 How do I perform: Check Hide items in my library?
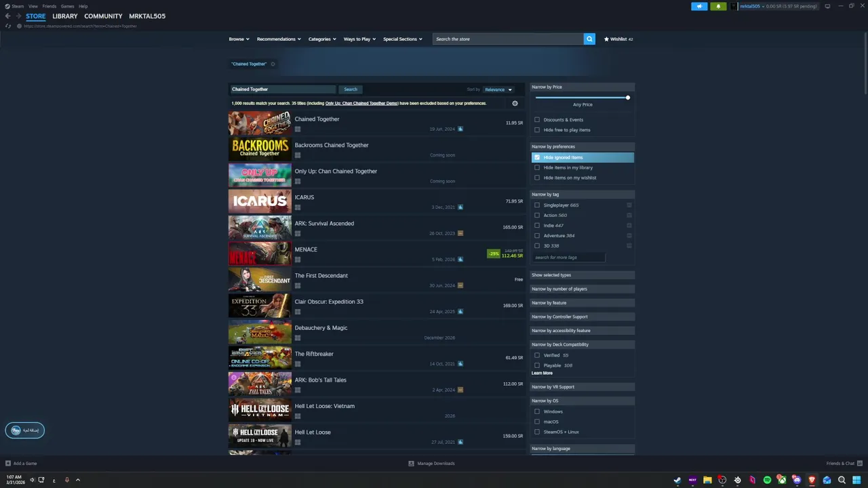[x=537, y=167]
